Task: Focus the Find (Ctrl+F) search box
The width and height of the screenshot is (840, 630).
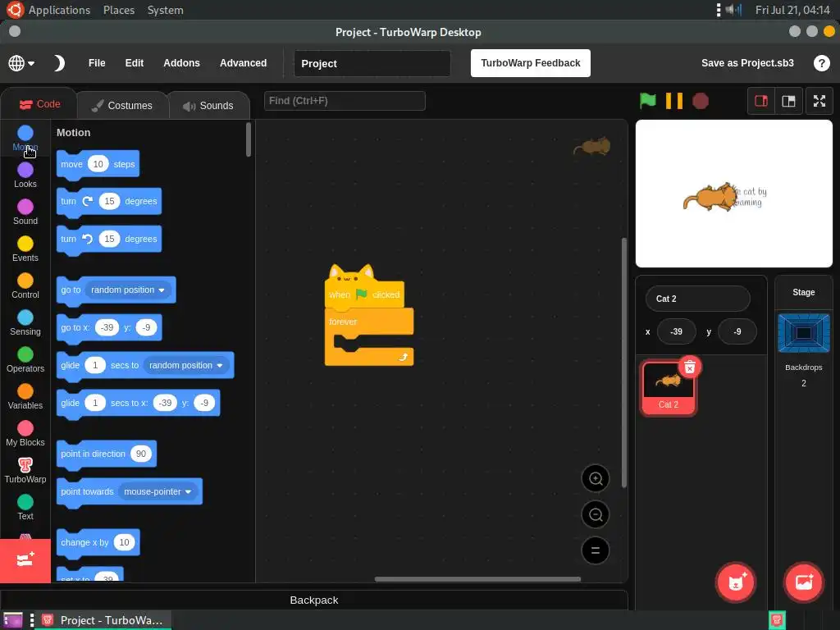Action: (345, 101)
